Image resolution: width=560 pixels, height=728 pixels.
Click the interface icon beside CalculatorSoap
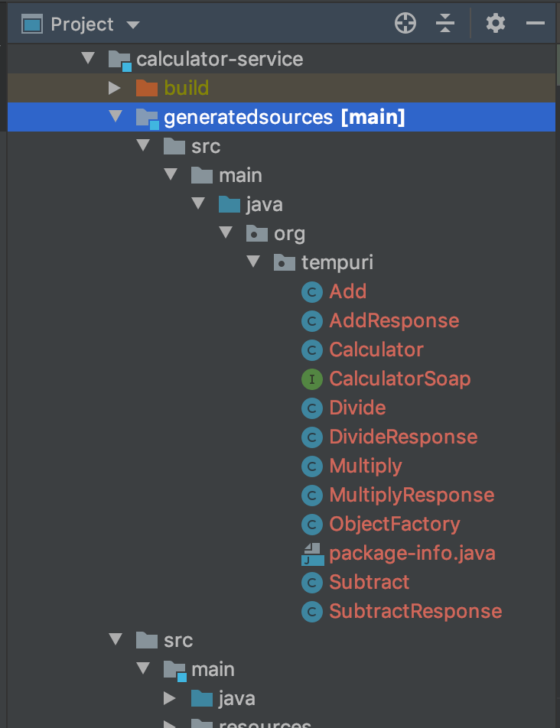[x=312, y=379]
